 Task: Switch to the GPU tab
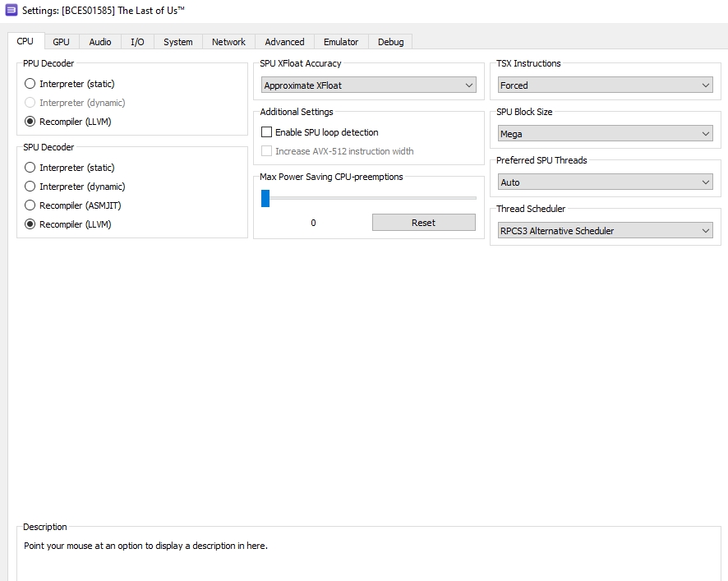(62, 42)
